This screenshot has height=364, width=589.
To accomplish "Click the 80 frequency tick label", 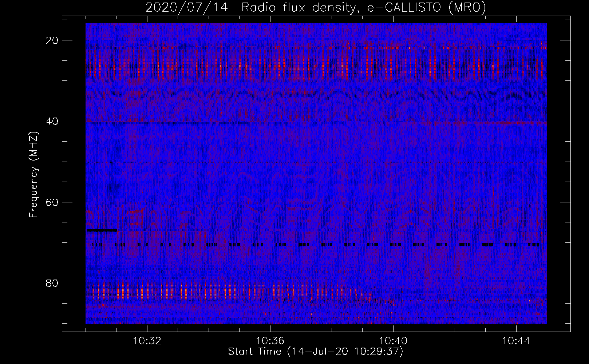I will click(x=52, y=283).
